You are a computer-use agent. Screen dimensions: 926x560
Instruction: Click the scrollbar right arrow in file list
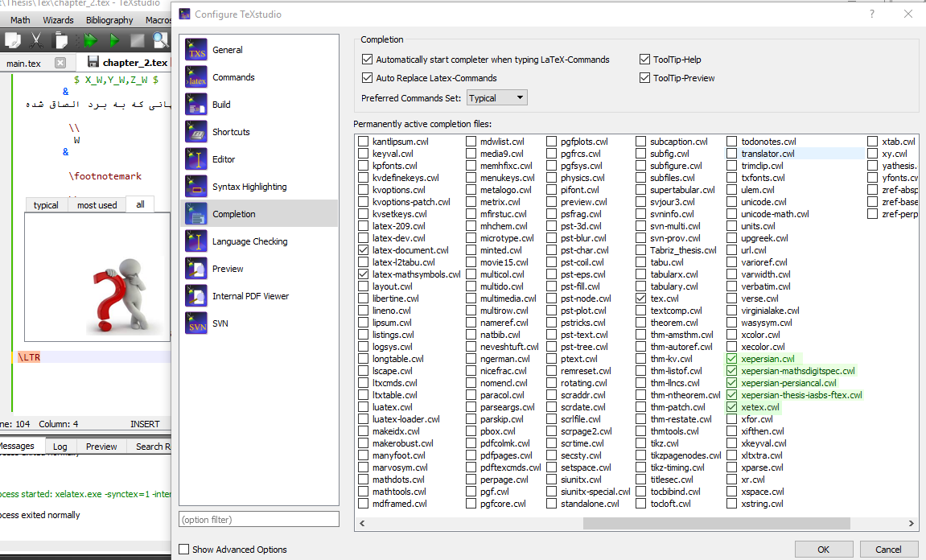click(x=912, y=523)
